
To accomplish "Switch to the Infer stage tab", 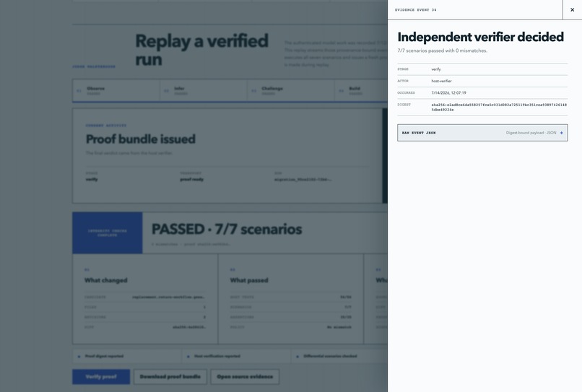I will coord(204,90).
